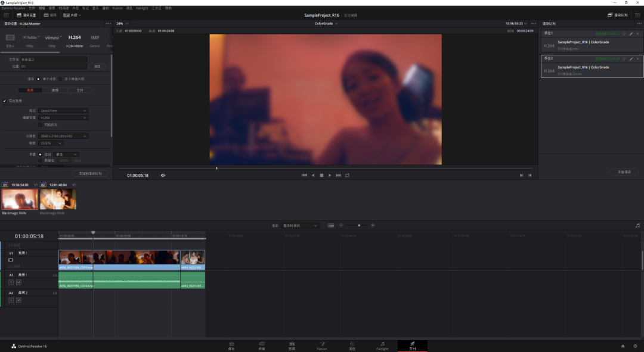Toggle the Export Video checkbox
The width and height of the screenshot is (644, 352).
tap(5, 101)
